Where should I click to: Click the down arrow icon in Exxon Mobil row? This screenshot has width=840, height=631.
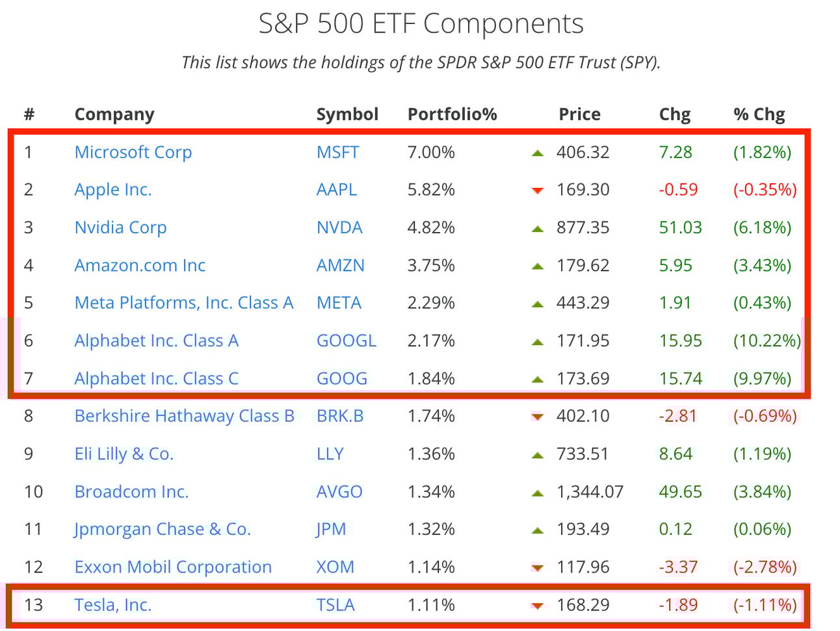pyautogui.click(x=537, y=568)
